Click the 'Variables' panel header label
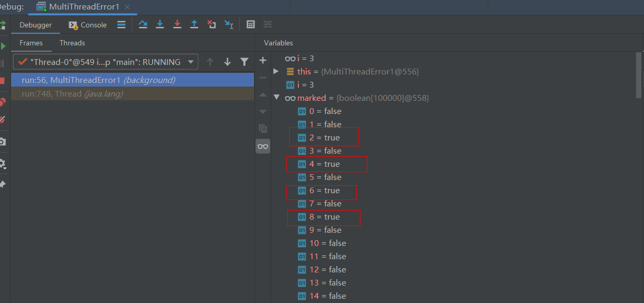The height and width of the screenshot is (303, 644). (278, 43)
